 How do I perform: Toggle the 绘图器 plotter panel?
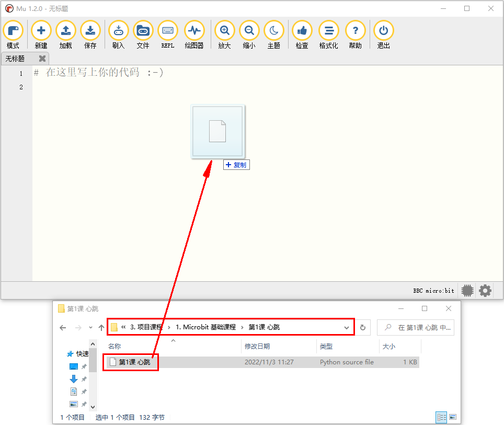point(194,35)
